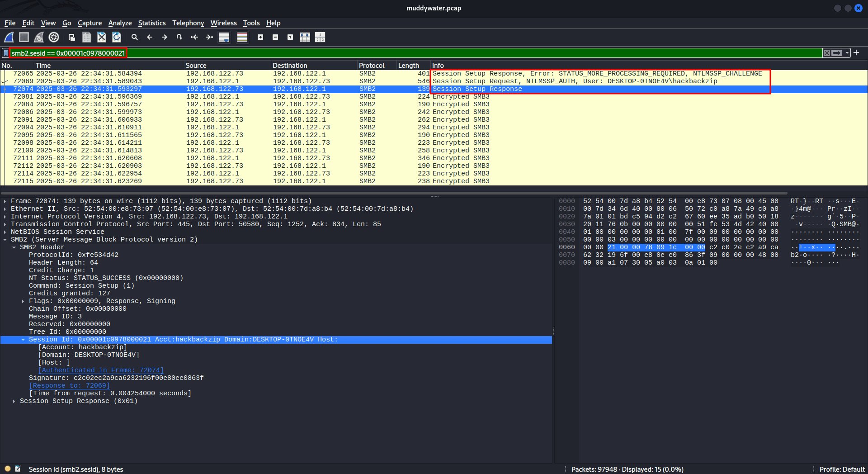The height and width of the screenshot is (474, 868).
Task: Open display filter bookmarks icon
Action: (x=5, y=53)
